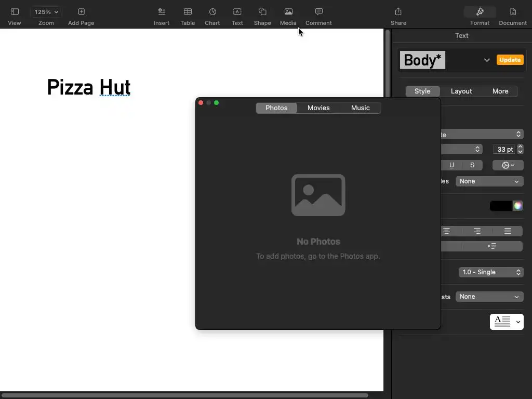This screenshot has width=532, height=399.
Task: Open the color wheel picker
Action: [x=518, y=206]
